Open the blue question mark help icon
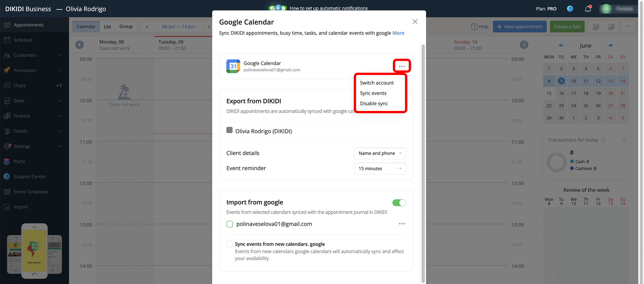644x284 pixels. point(570,9)
